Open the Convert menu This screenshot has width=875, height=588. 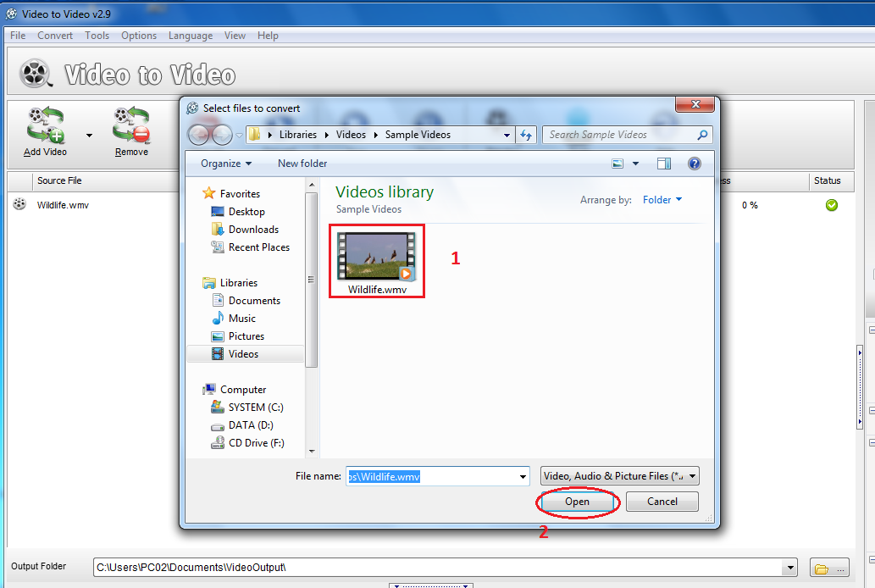(x=55, y=36)
